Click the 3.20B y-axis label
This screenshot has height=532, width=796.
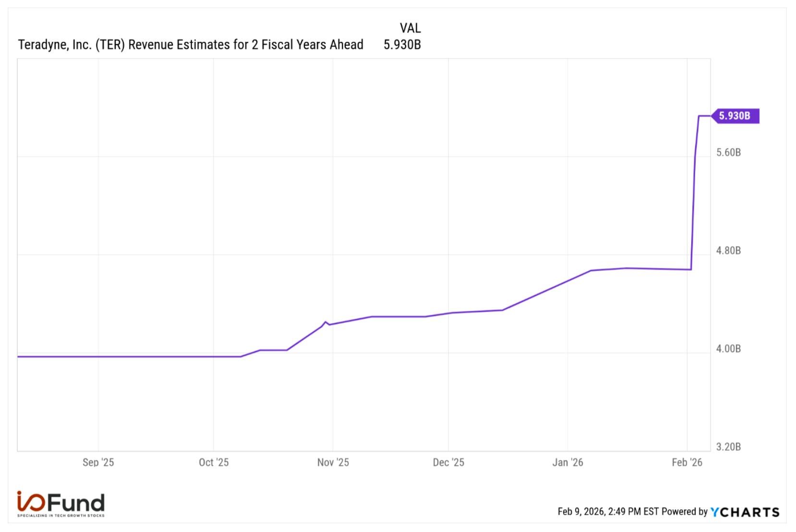click(728, 447)
